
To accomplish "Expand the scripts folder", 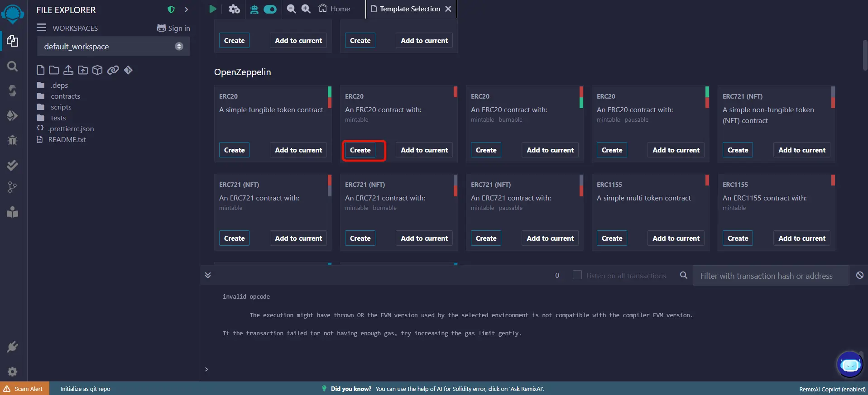I will [61, 107].
